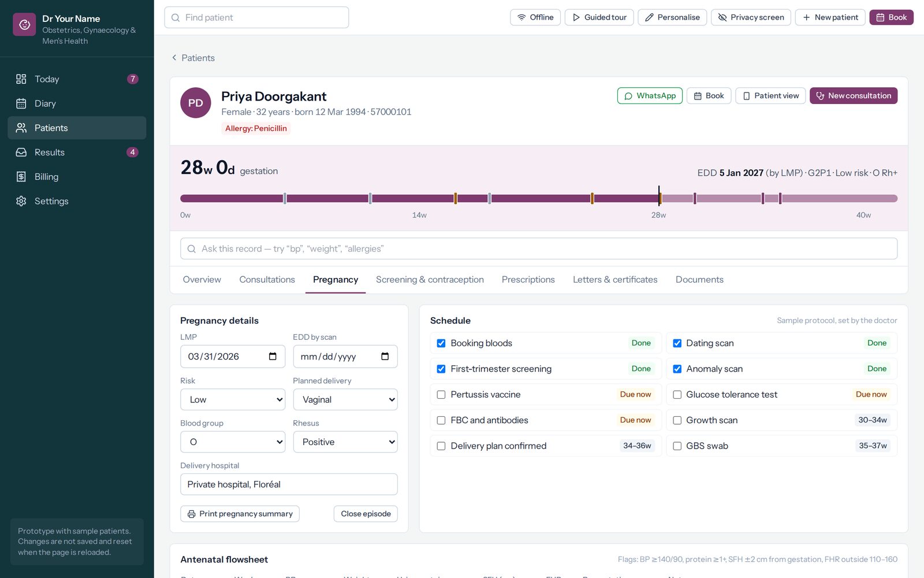Open Settings gear in sidebar
Image resolution: width=924 pixels, height=578 pixels.
[x=21, y=201]
